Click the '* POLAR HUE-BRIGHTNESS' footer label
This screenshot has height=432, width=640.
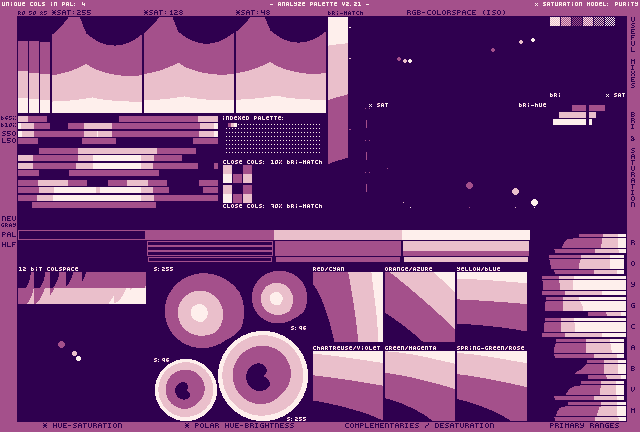tap(240, 425)
